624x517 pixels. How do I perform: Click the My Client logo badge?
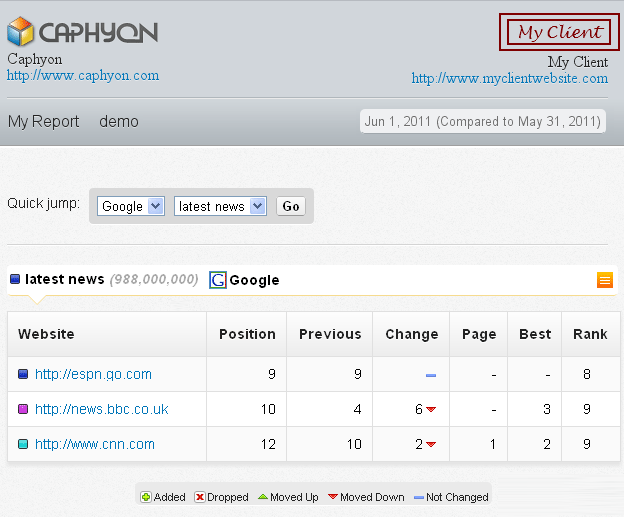click(x=559, y=32)
